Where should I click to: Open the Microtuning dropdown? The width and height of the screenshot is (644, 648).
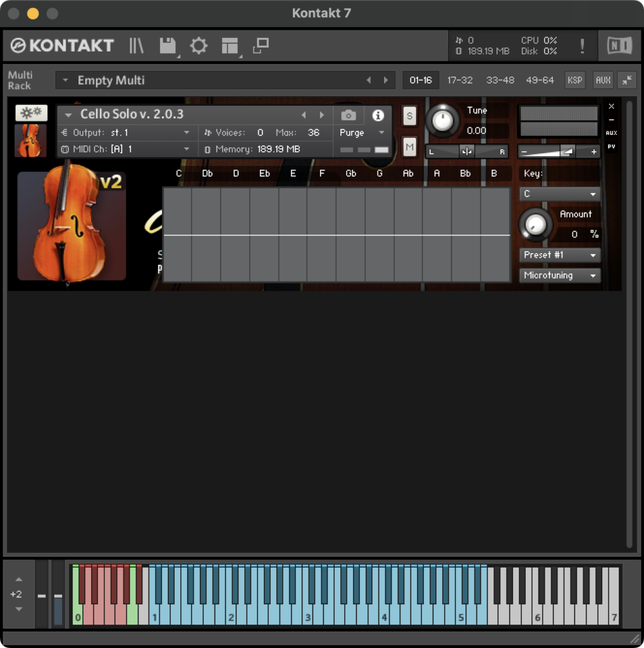(559, 275)
